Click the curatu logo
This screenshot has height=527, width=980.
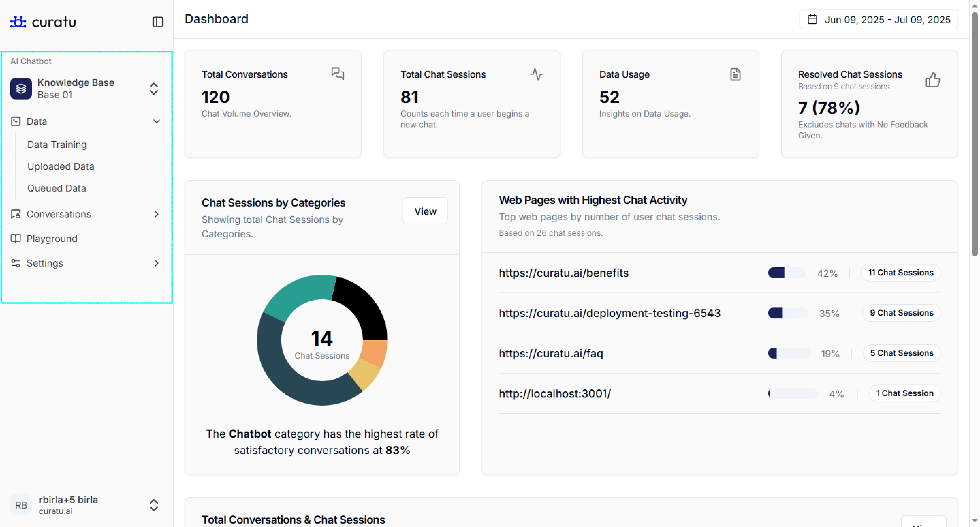click(43, 22)
